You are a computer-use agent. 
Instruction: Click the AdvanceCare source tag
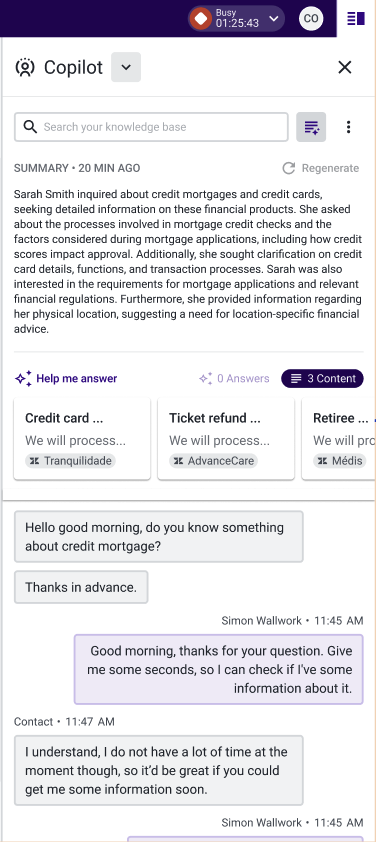[x=213, y=461]
